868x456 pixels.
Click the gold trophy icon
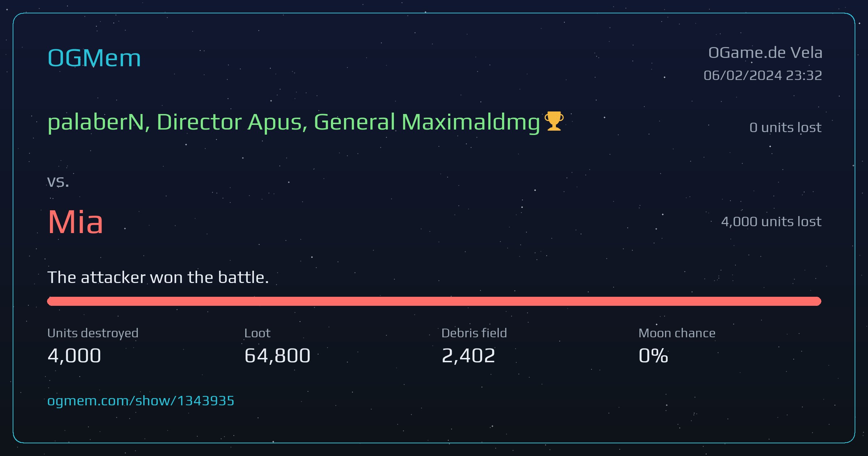pyautogui.click(x=554, y=121)
